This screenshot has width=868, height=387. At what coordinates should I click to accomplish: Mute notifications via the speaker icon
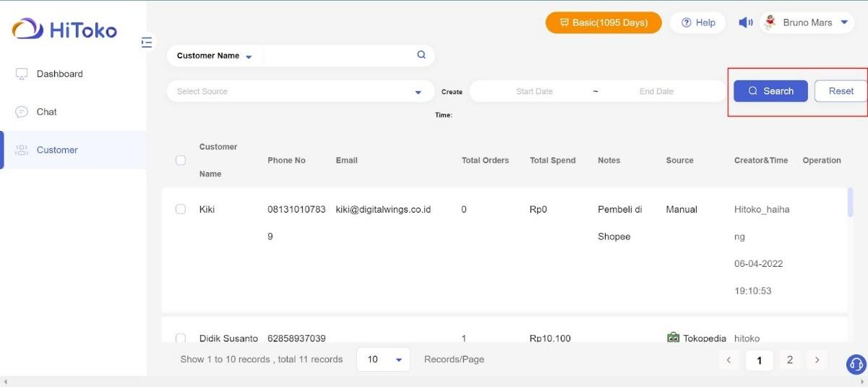click(x=745, y=22)
